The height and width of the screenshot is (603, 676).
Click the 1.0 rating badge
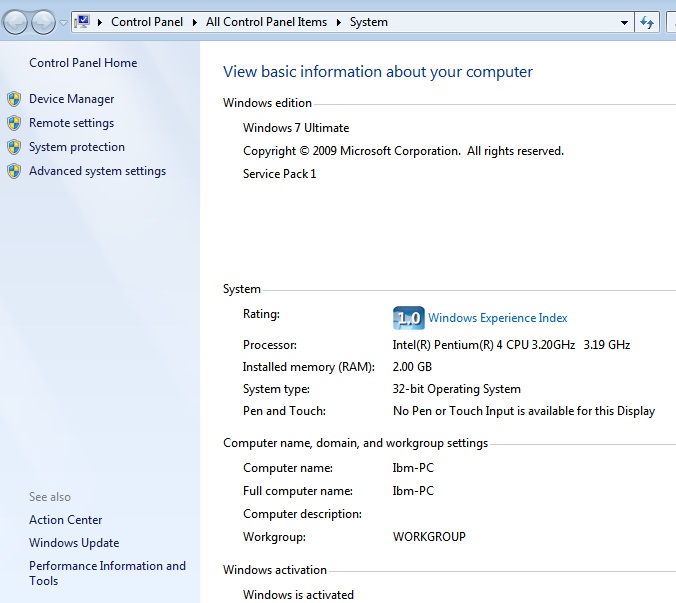[408, 318]
